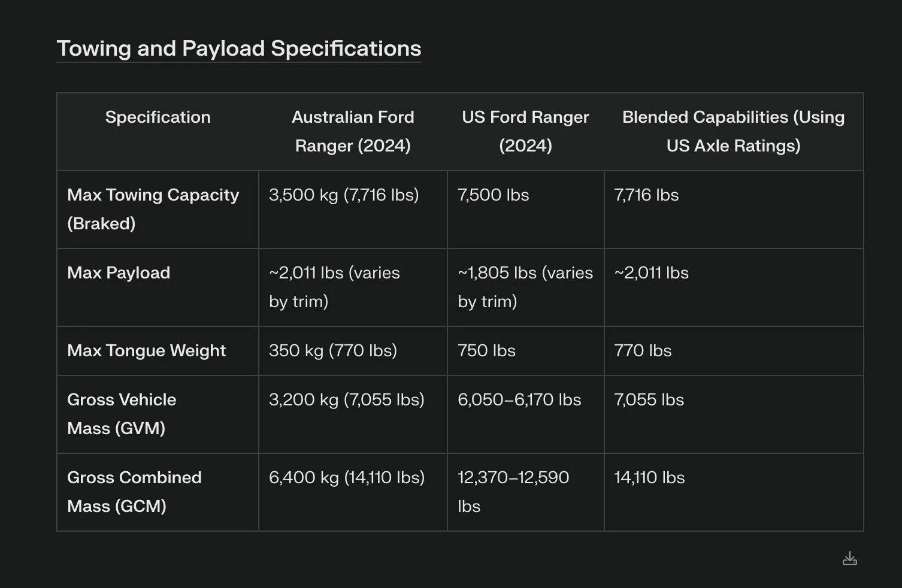
Task: Select the 3,500 kg (7,716 lbs) cell
Action: pos(344,195)
